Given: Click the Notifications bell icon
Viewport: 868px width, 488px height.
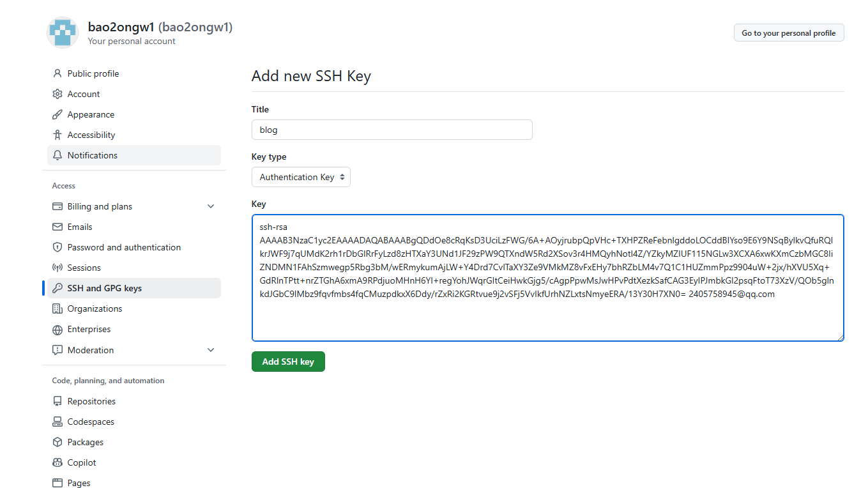Looking at the screenshot, I should 57,155.
